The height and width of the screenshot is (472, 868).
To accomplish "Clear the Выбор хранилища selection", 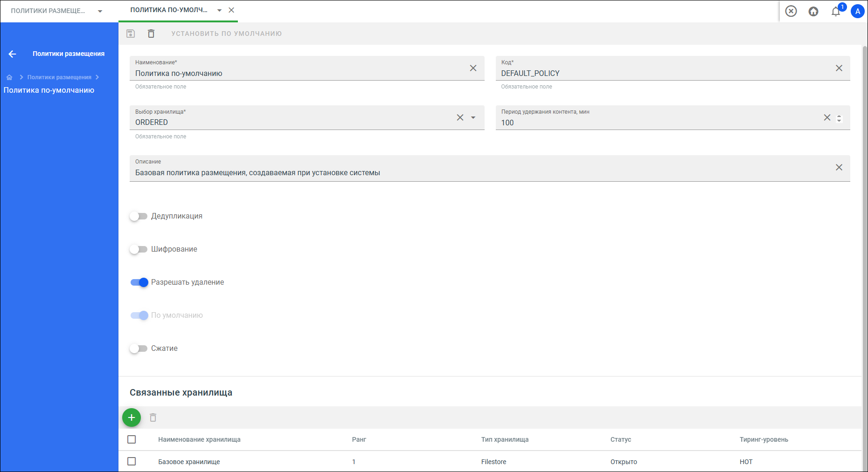I will (460, 117).
